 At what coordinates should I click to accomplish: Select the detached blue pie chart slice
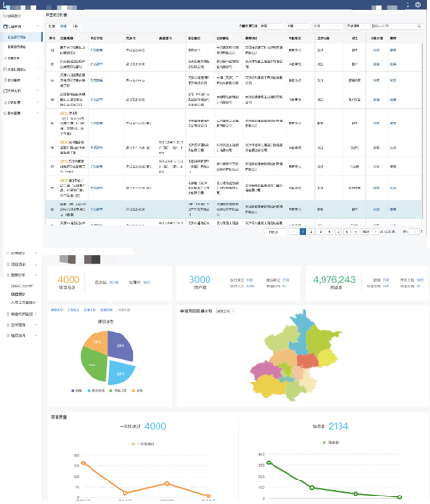(x=121, y=372)
